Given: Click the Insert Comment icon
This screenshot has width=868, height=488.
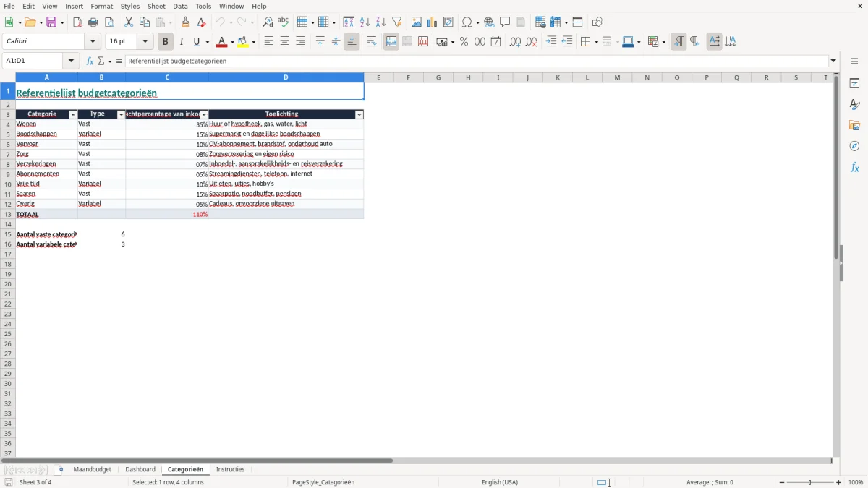Looking at the screenshot, I should pyautogui.click(x=505, y=22).
